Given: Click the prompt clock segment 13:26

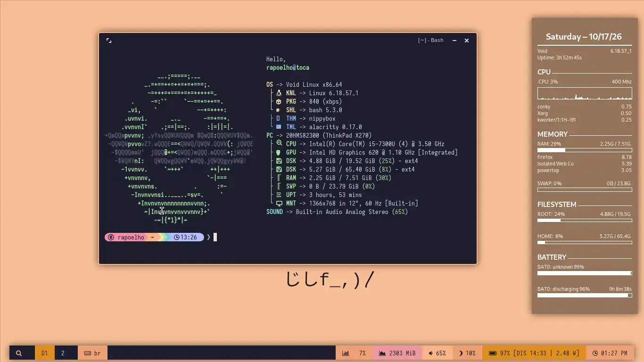Looking at the screenshot, I should (x=186, y=237).
